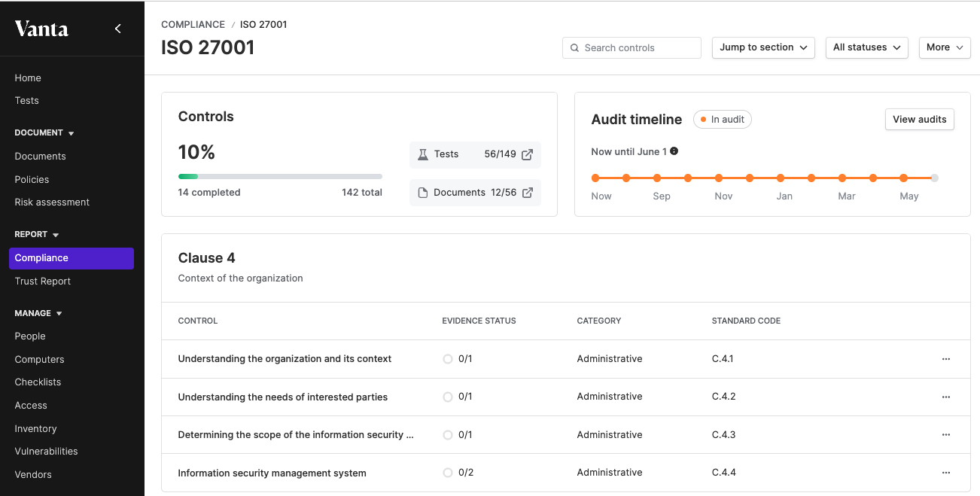Screen dimensions: 980x496
Task: Click evidence status circle for C.4.2
Action: point(448,397)
